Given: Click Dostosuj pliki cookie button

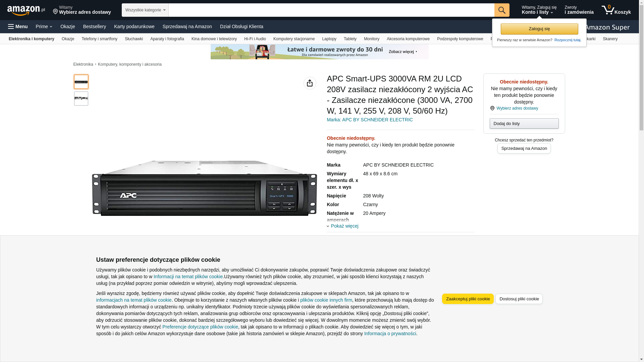Looking at the screenshot, I should (x=519, y=299).
